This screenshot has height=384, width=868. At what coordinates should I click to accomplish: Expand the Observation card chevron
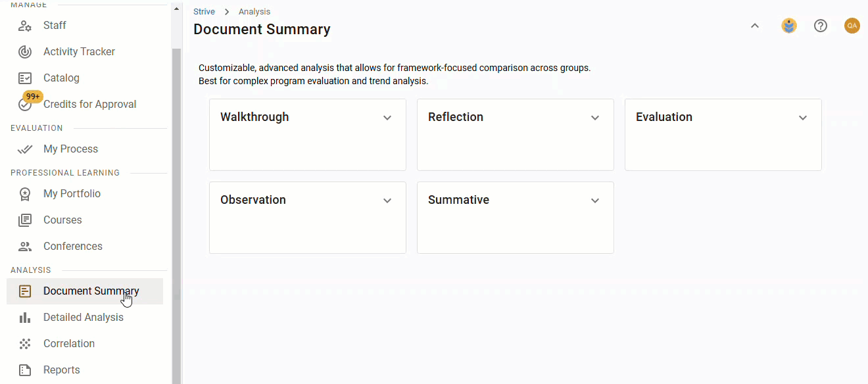(387, 201)
